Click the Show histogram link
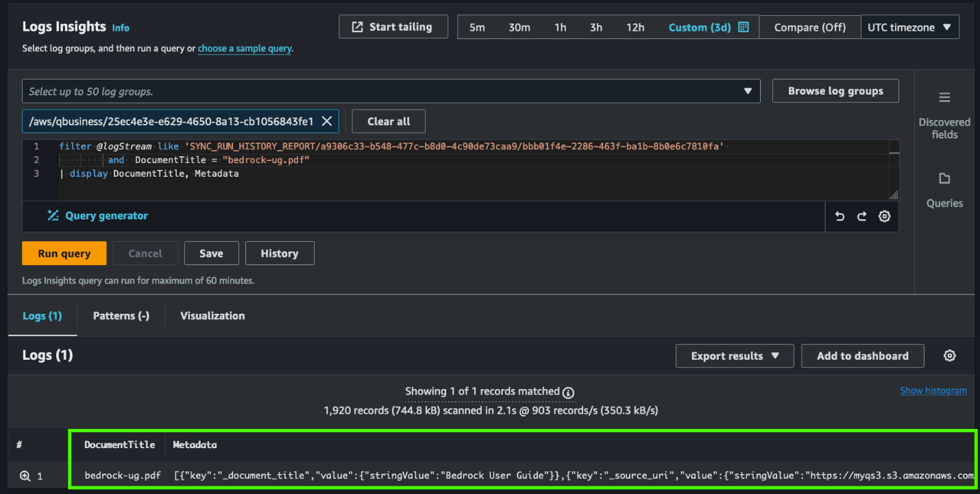Screen dimensions: 980x494 (x=933, y=391)
